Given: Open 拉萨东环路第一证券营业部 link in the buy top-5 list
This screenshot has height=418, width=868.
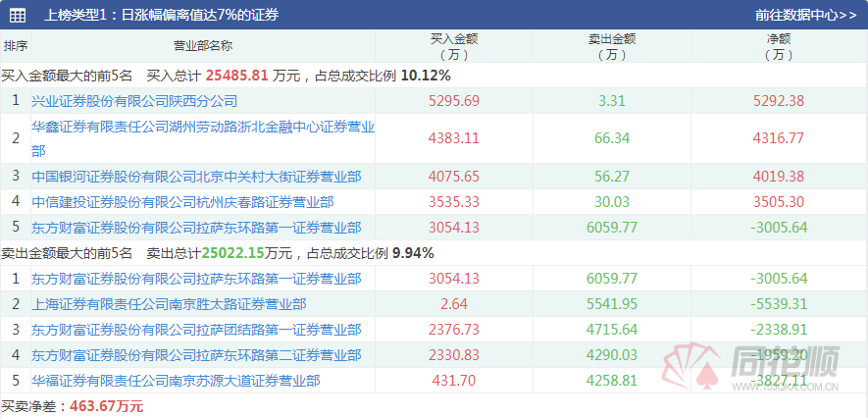Looking at the screenshot, I should click(196, 228).
